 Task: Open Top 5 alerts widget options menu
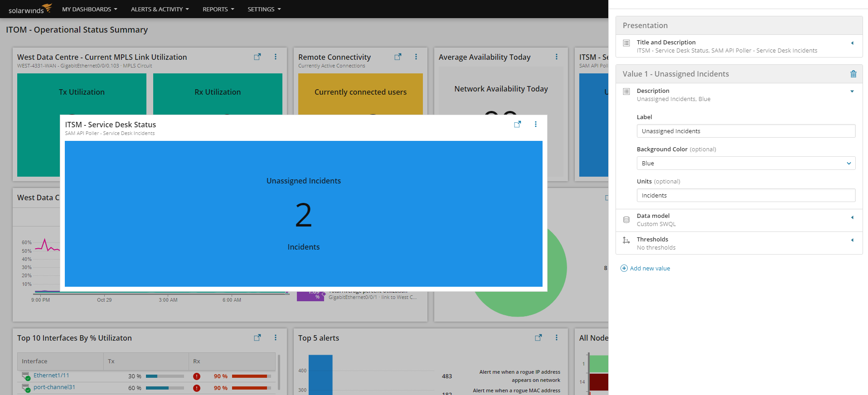point(557,337)
